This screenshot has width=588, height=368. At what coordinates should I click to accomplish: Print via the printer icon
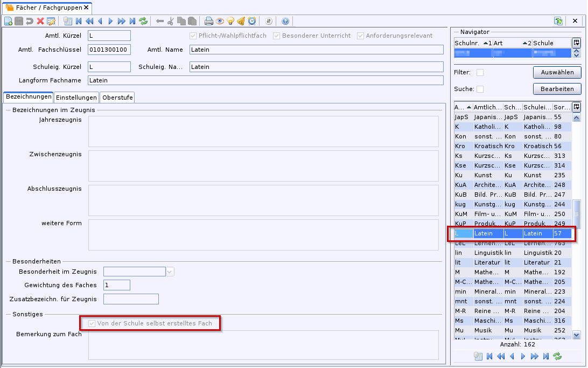(x=209, y=21)
